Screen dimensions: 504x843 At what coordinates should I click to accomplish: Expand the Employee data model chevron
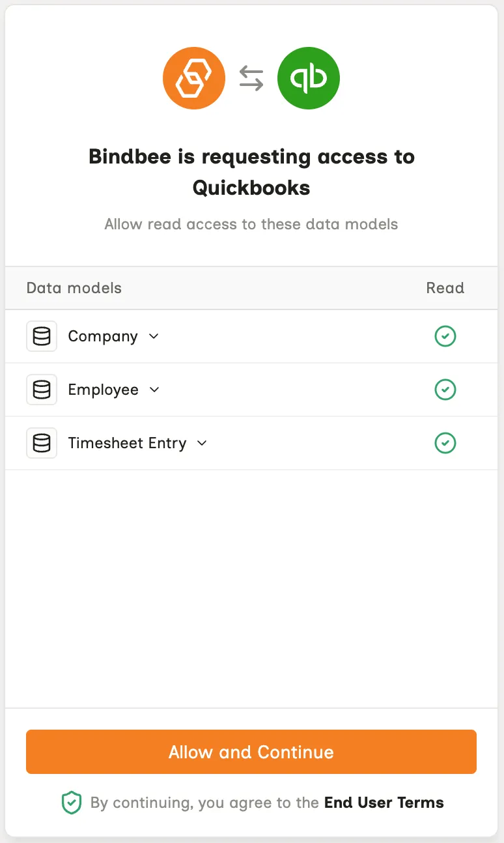[154, 390]
